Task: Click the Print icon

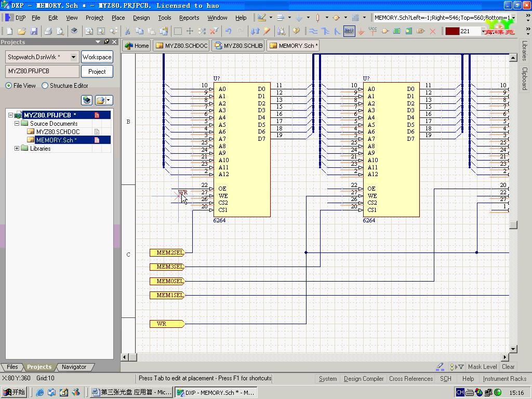Action: coord(48,31)
